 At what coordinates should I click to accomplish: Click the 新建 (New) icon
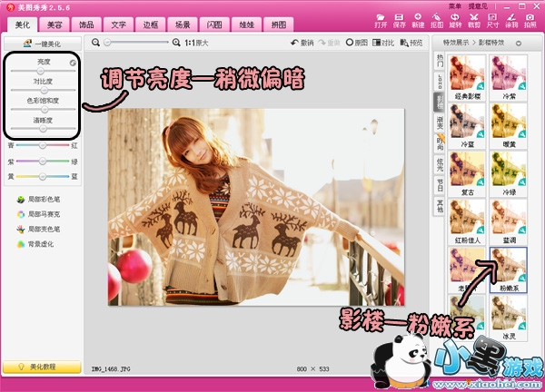click(x=418, y=20)
